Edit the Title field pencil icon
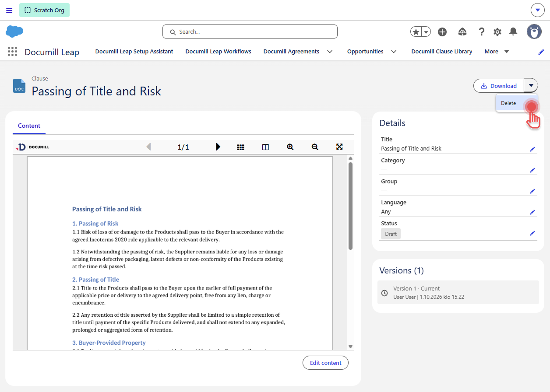Viewport: 550px width, 392px height. point(532,149)
